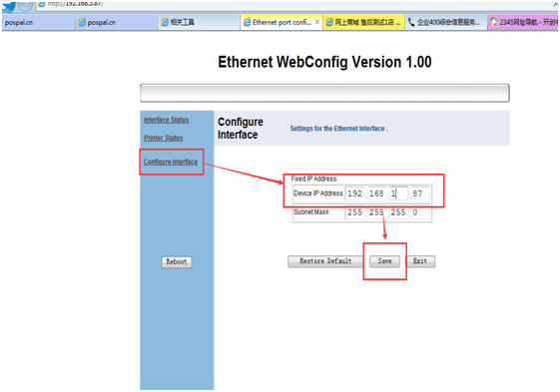
Task: Focus the third subnet mask octet field
Action: tap(398, 212)
